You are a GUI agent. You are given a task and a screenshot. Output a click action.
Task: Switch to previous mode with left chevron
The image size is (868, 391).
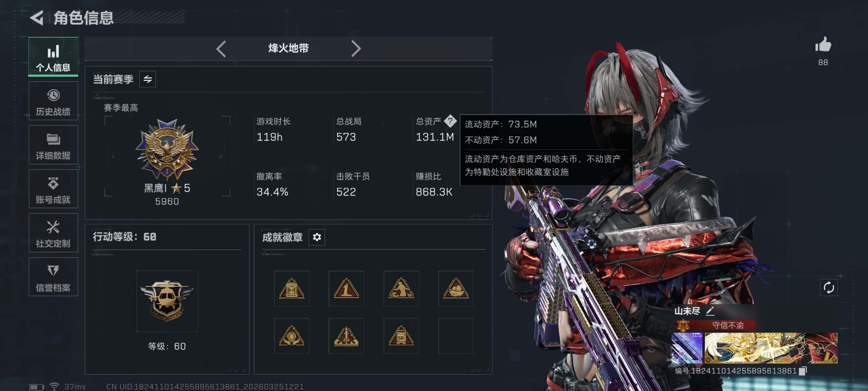point(221,49)
